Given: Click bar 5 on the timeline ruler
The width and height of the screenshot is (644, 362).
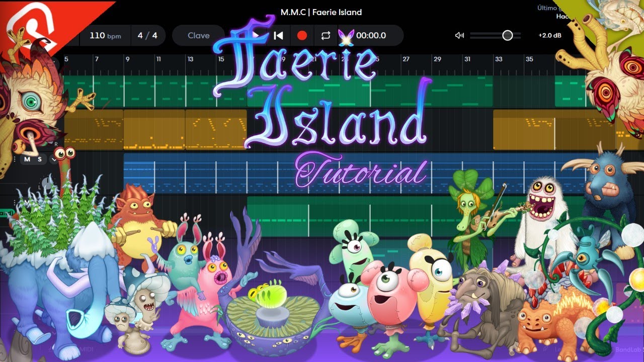Looking at the screenshot, I should [x=66, y=59].
